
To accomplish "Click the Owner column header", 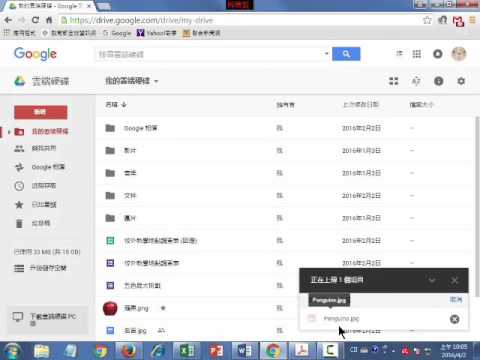I will (x=285, y=105).
